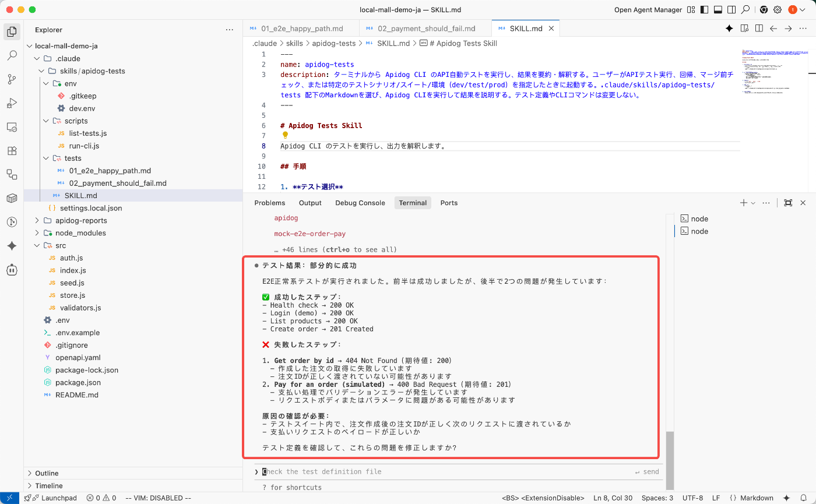
Task: Open terminal panel more actions ellipsis
Action: pyautogui.click(x=766, y=203)
